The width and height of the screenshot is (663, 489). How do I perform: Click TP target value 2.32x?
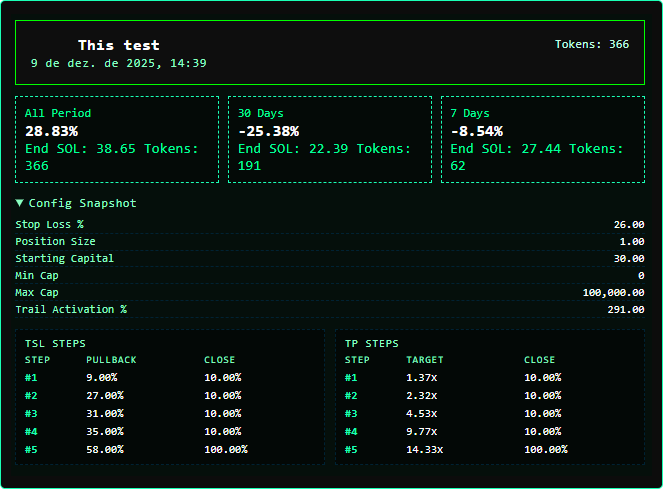(422, 396)
